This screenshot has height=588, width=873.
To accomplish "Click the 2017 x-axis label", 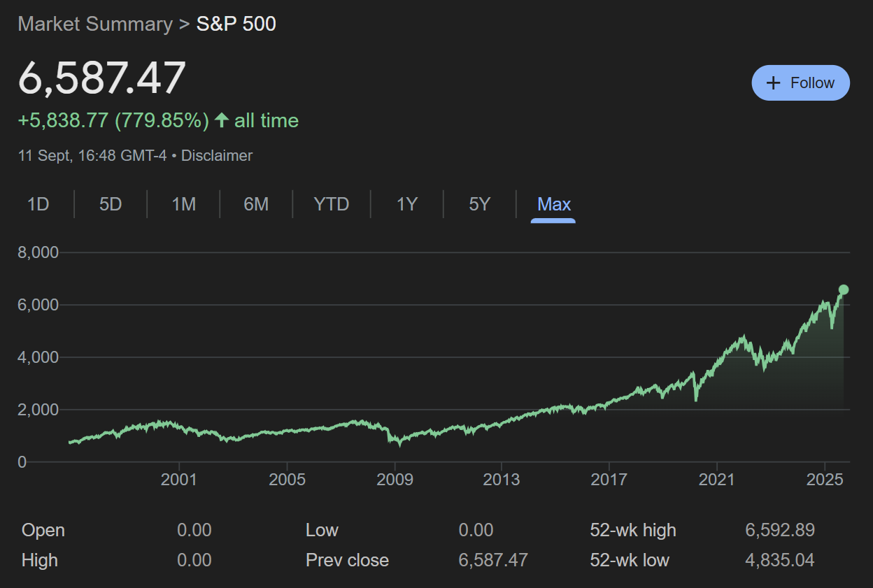I will click(x=610, y=480).
